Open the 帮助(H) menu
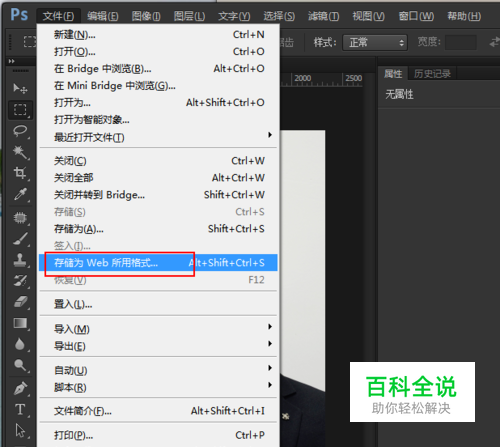This screenshot has height=447, width=500. tap(464, 16)
